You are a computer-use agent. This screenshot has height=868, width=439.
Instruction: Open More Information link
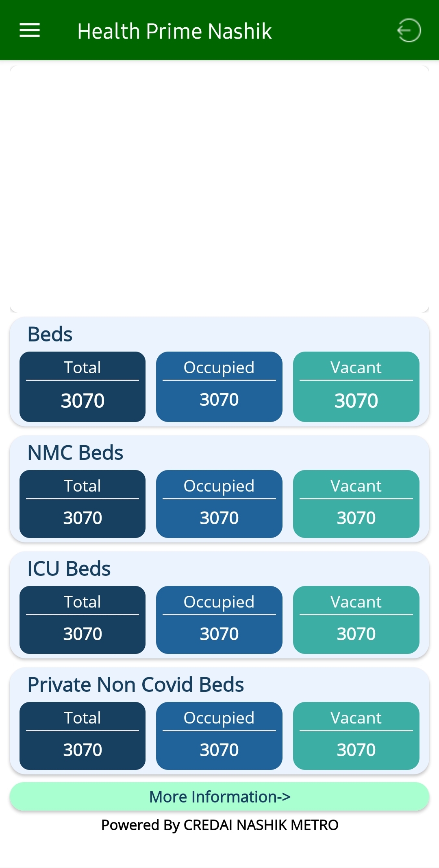(219, 796)
